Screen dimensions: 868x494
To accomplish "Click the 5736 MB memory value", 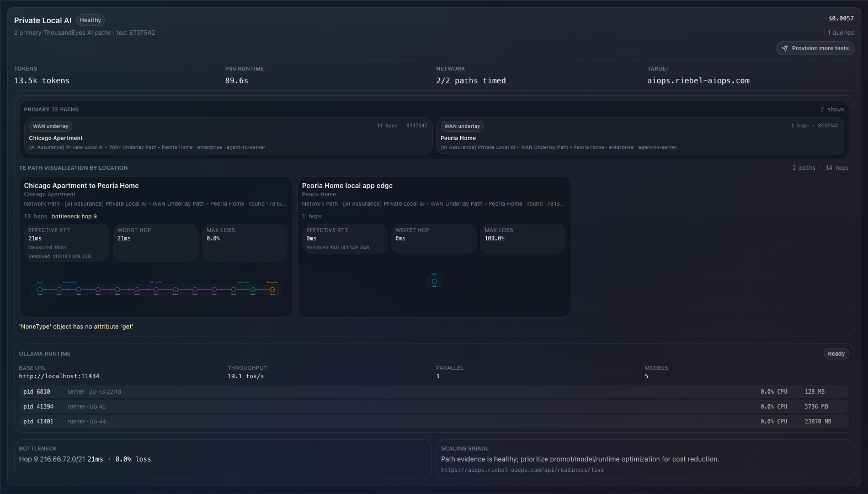I will click(816, 407).
